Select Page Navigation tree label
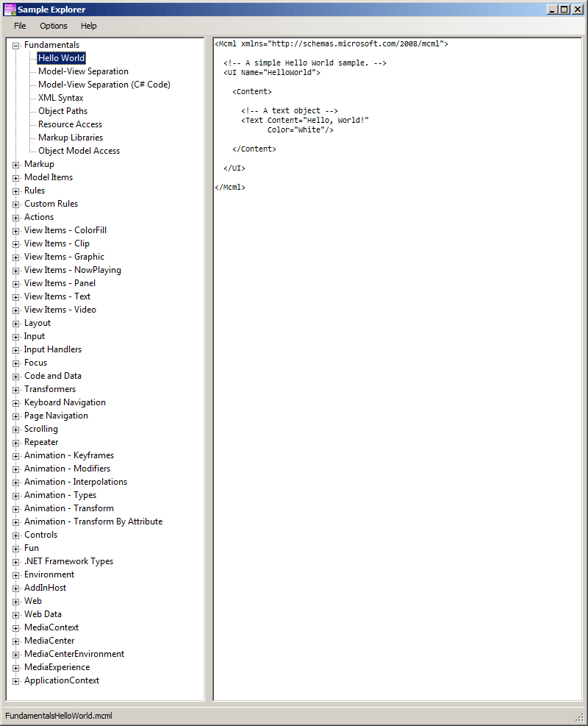 56,416
